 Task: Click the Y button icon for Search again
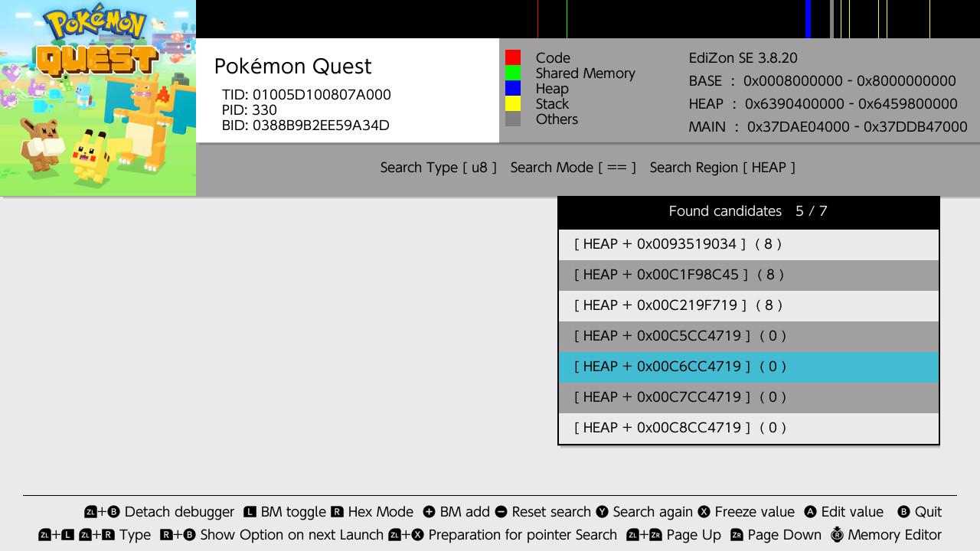click(602, 512)
